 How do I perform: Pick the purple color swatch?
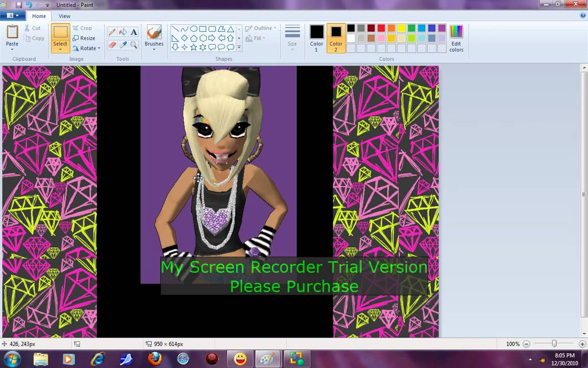[442, 28]
